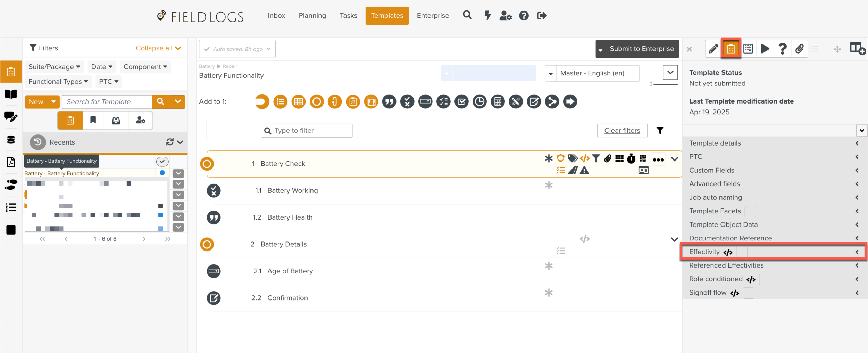
Task: Toggle the Role conditioned checkbox
Action: point(764,279)
